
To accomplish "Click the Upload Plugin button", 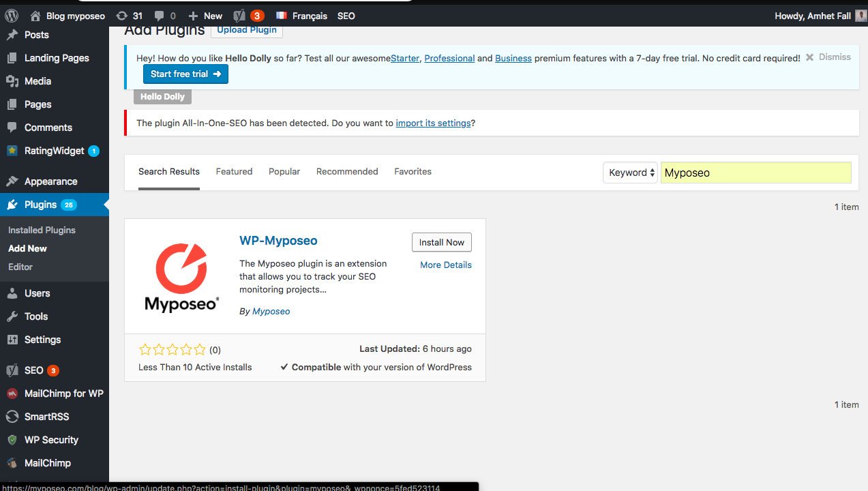I will [x=247, y=29].
